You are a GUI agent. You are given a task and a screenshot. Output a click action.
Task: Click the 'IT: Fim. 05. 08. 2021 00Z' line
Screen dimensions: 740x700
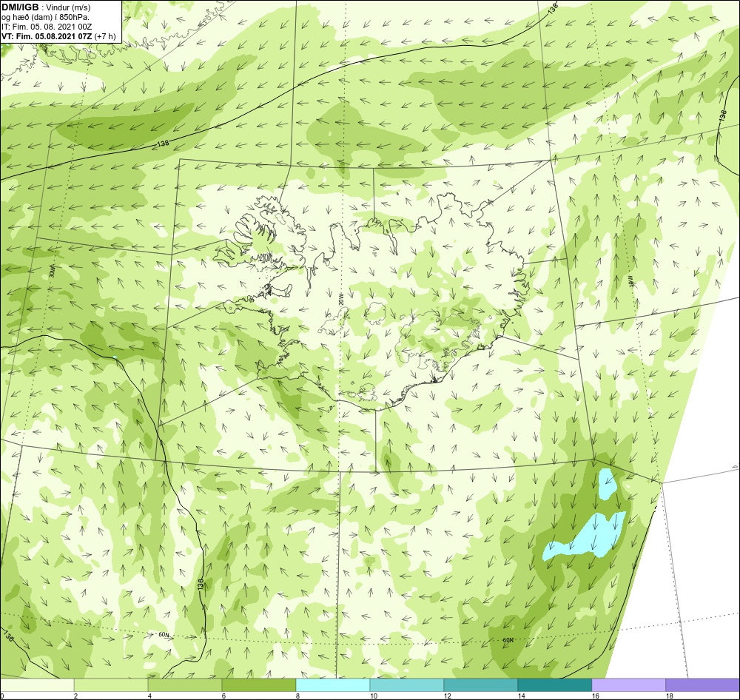point(46,27)
